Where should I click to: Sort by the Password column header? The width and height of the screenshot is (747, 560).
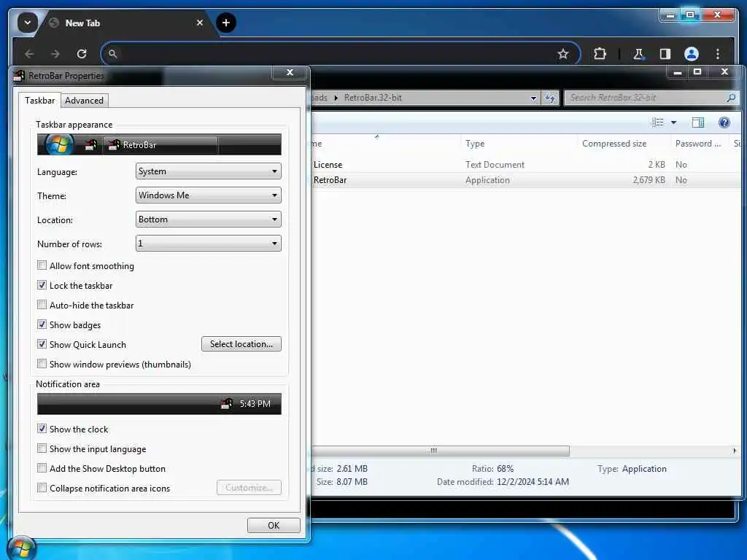click(698, 144)
